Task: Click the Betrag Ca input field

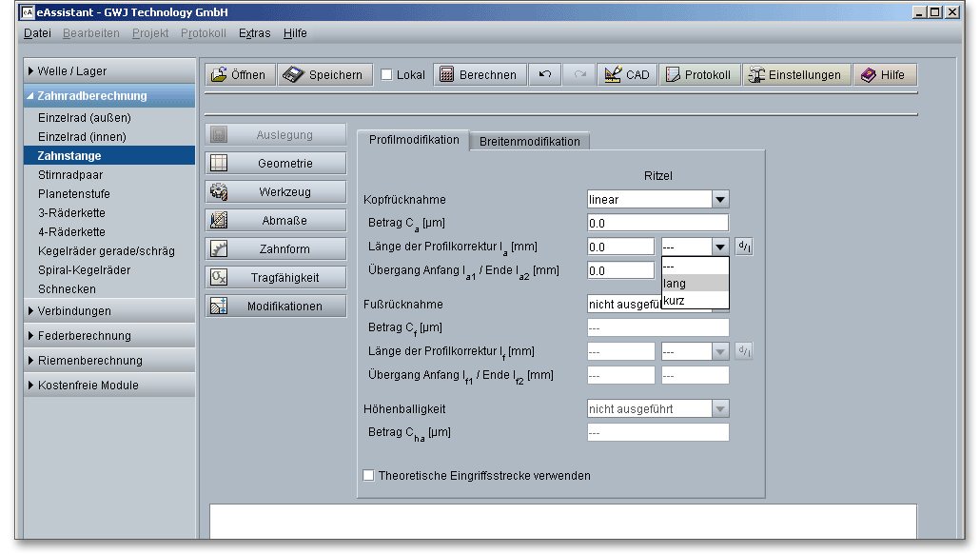Action: coord(657,224)
